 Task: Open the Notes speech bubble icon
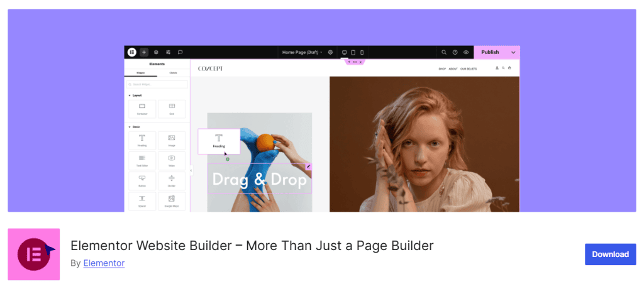pos(180,52)
